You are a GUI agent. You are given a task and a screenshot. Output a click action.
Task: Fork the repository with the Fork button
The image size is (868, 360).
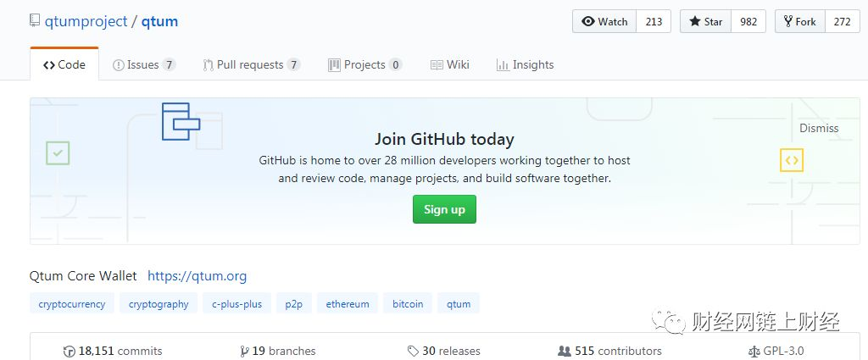coord(800,21)
